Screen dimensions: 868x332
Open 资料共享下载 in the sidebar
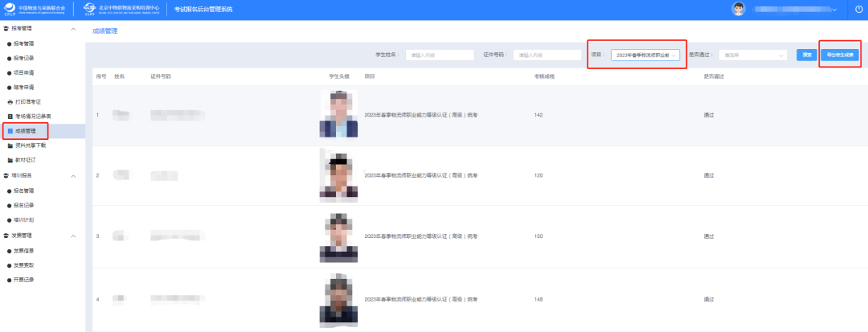click(31, 146)
